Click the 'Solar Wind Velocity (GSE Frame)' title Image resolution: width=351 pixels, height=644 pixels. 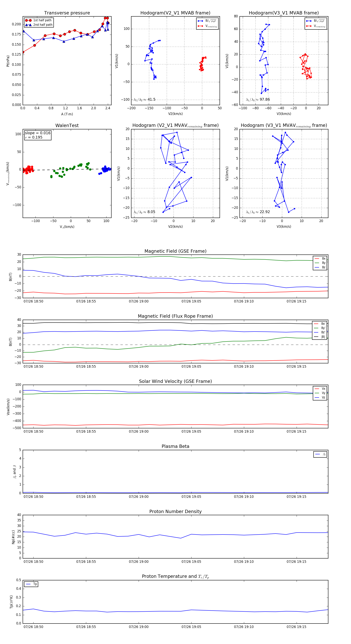[x=175, y=381]
